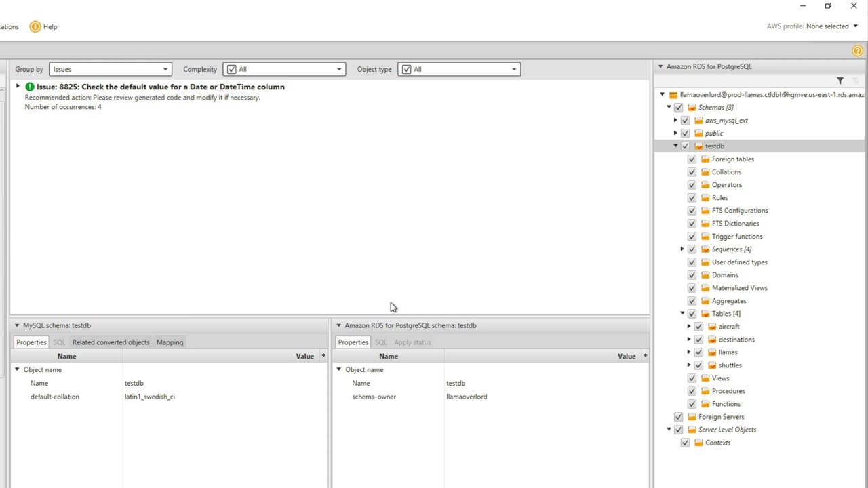The height and width of the screenshot is (488, 868).
Task: Toggle the Views checkbox
Action: coord(692,378)
